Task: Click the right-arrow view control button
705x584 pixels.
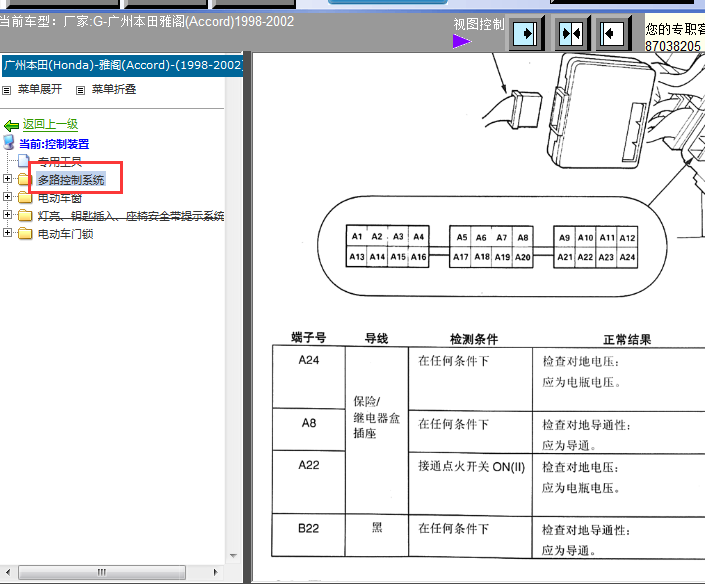Action: click(525, 33)
